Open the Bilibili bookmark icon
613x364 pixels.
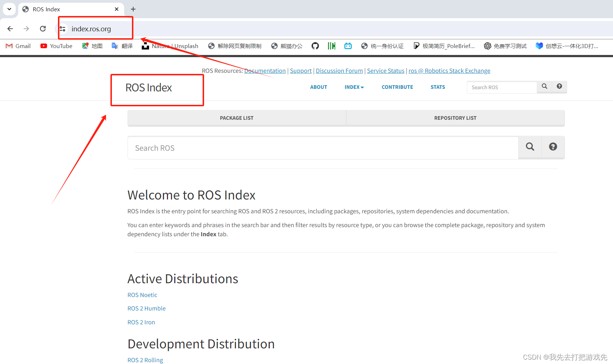coord(348,46)
